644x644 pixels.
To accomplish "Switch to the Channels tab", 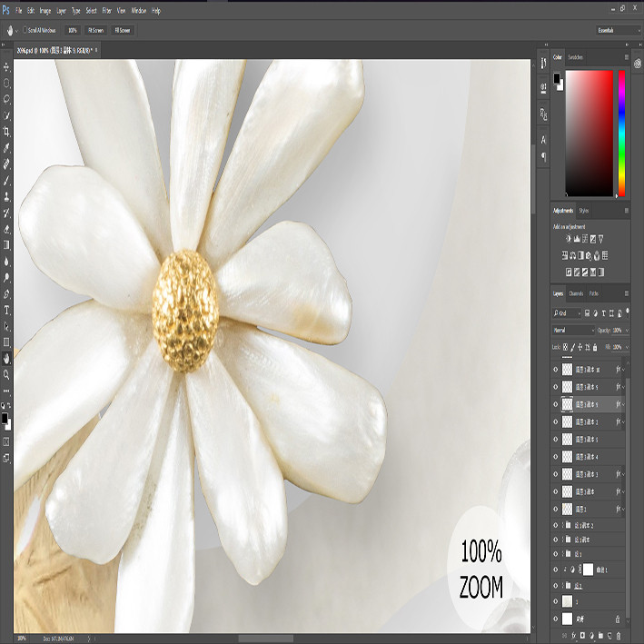I will (x=576, y=293).
